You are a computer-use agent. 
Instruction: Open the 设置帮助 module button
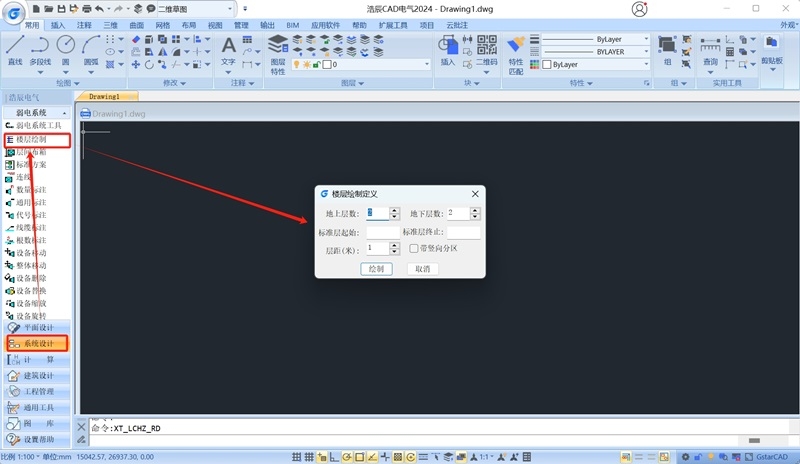37,439
